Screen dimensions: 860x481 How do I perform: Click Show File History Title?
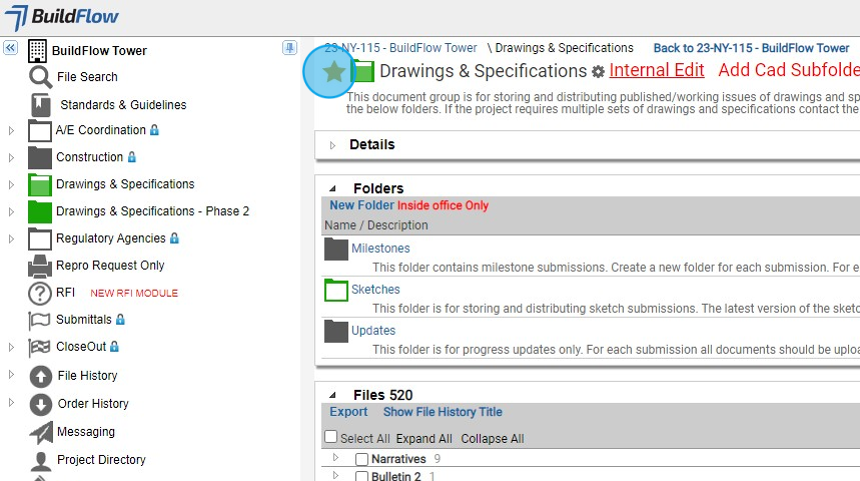tap(443, 412)
